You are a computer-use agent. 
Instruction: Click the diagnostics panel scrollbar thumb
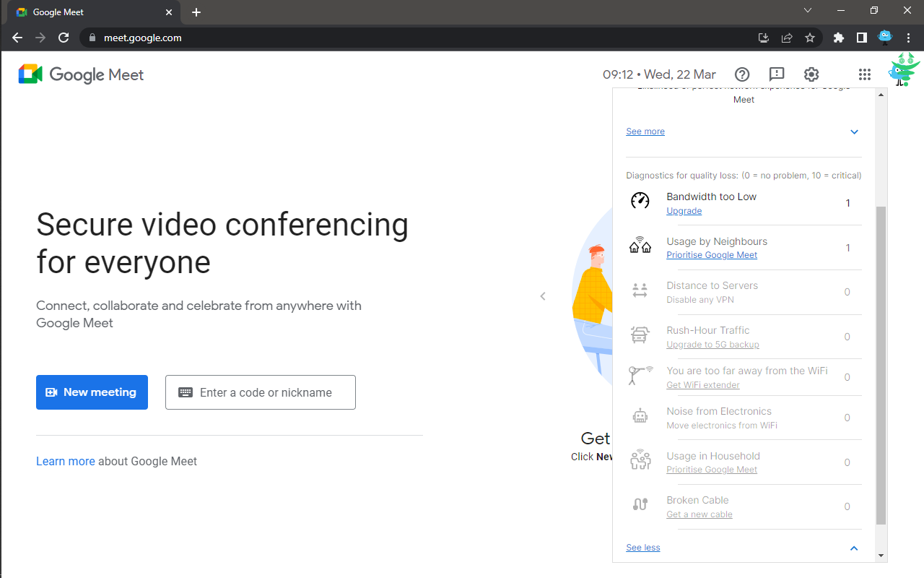[880, 365]
